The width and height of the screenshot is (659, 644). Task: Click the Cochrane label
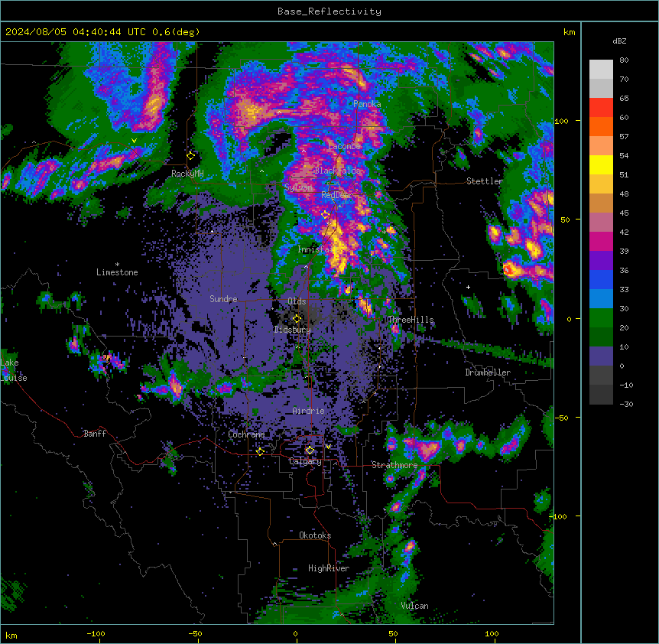click(x=246, y=434)
